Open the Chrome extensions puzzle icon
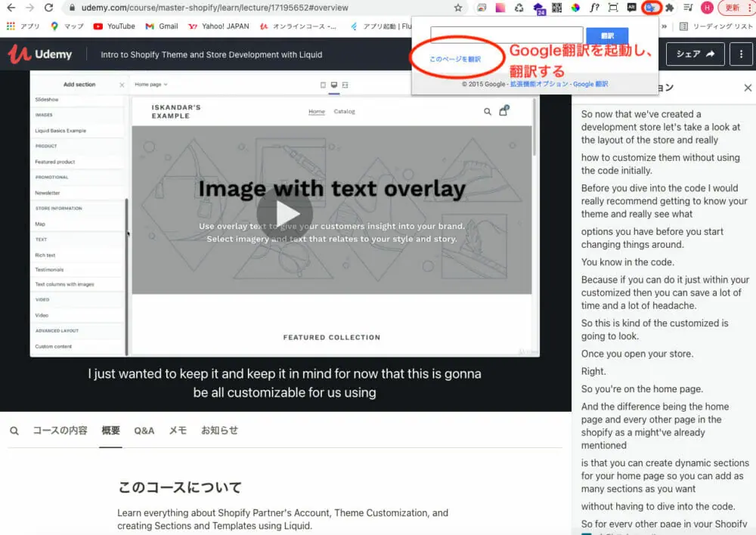The width and height of the screenshot is (756, 535). 668,8
